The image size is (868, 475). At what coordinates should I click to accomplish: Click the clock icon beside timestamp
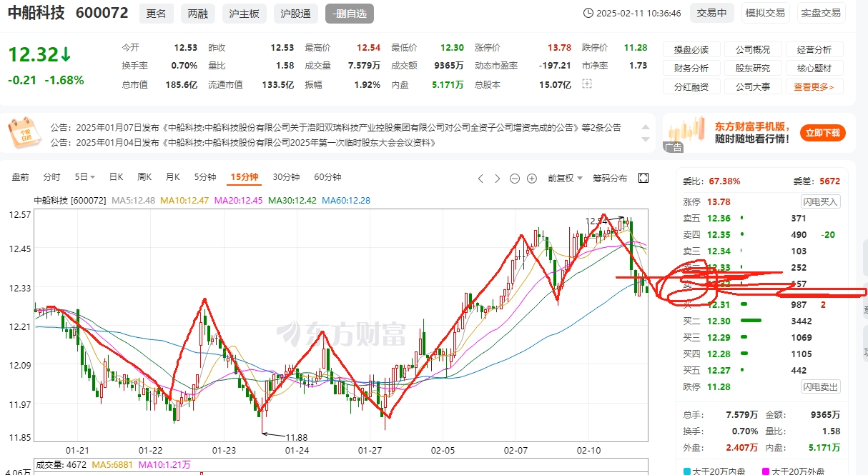(x=588, y=13)
